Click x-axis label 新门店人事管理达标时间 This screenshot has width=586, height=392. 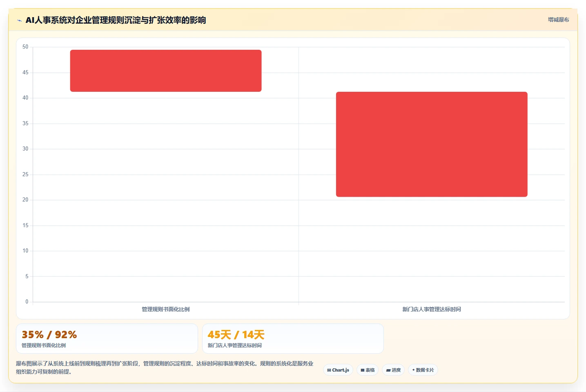coord(432,309)
